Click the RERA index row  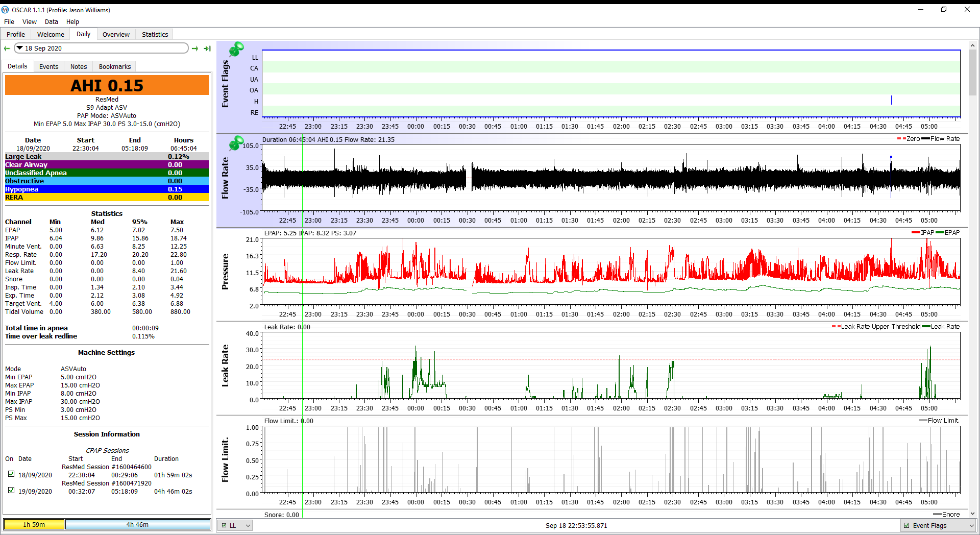[107, 197]
